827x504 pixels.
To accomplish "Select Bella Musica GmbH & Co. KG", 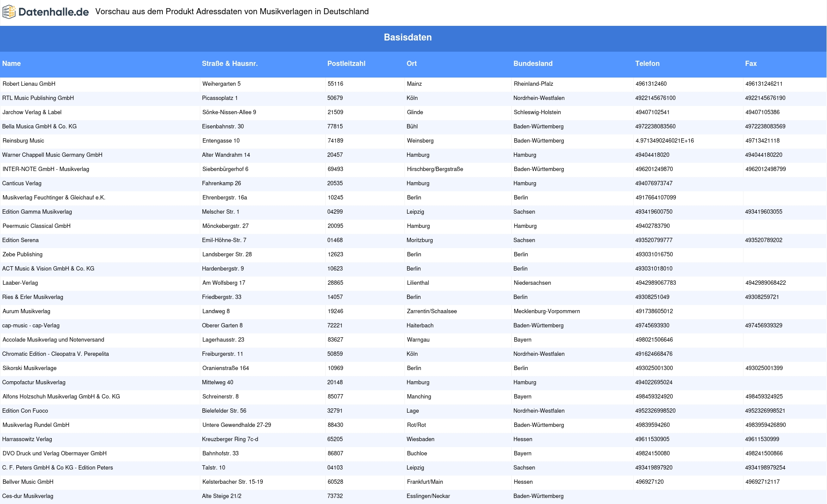I will click(x=40, y=127).
